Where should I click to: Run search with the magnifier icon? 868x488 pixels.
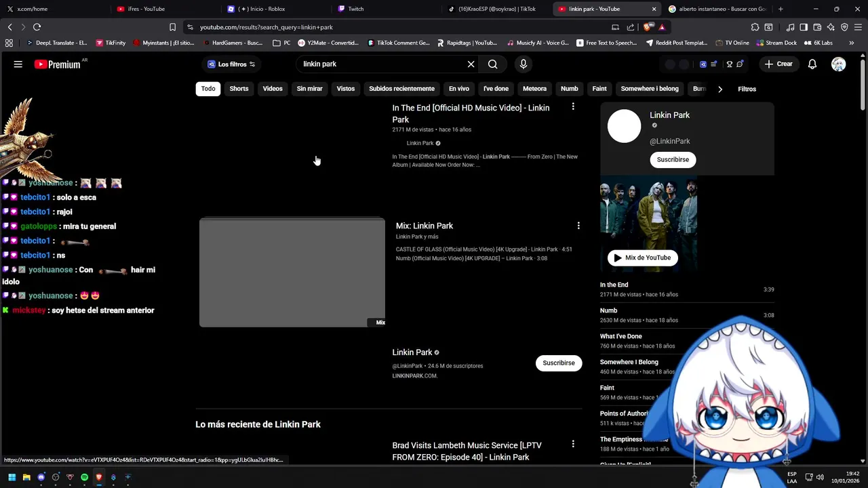[x=493, y=64]
